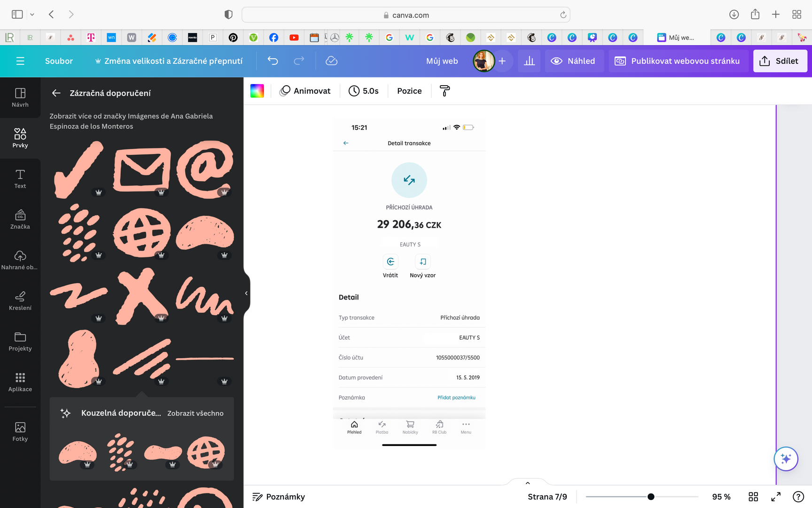
Task: Open Safari downloads list
Action: click(734, 15)
